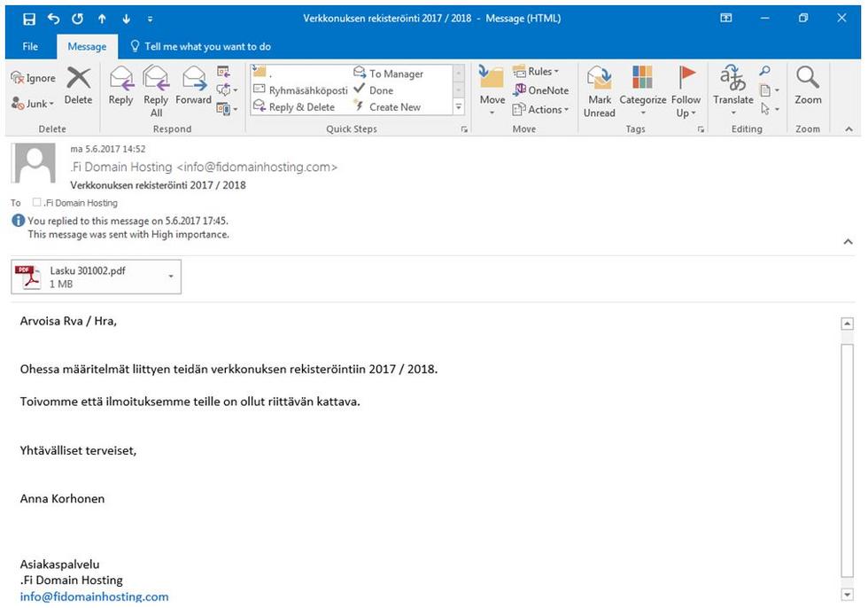Collapse the ribbon with chevron
The height and width of the screenshot is (608, 868).
tap(849, 129)
